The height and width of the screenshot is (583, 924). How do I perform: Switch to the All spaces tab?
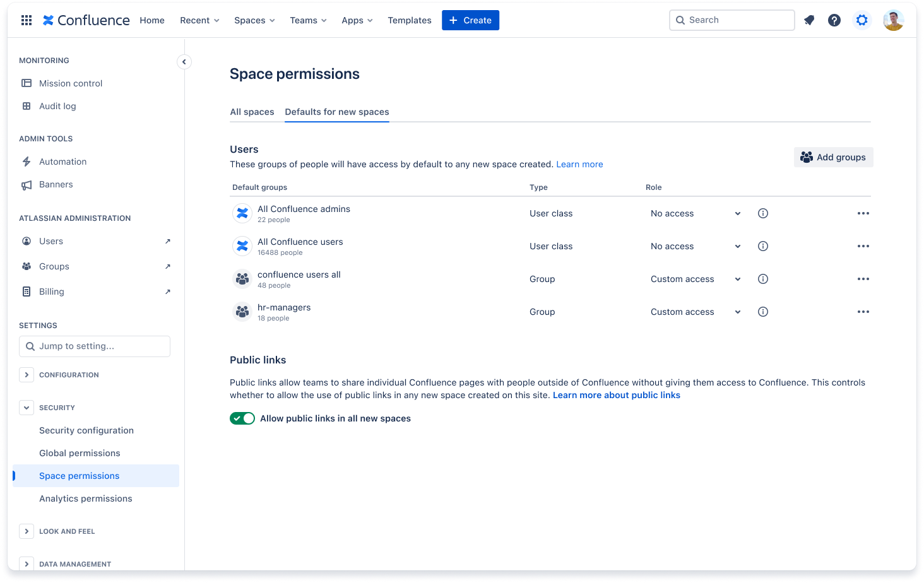tap(252, 112)
